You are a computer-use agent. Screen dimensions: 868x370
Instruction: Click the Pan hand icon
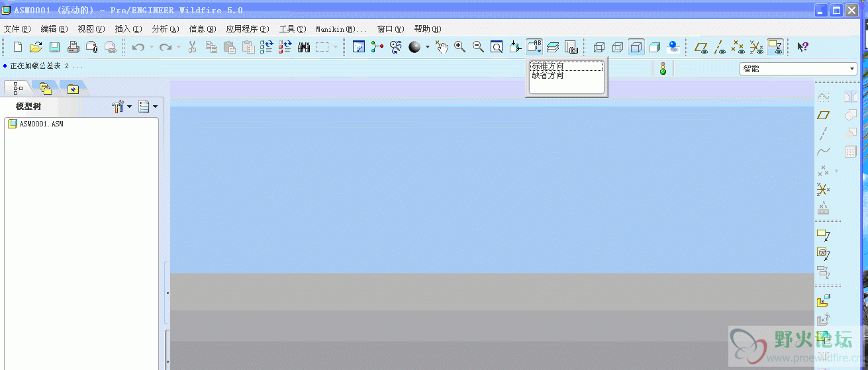point(442,47)
